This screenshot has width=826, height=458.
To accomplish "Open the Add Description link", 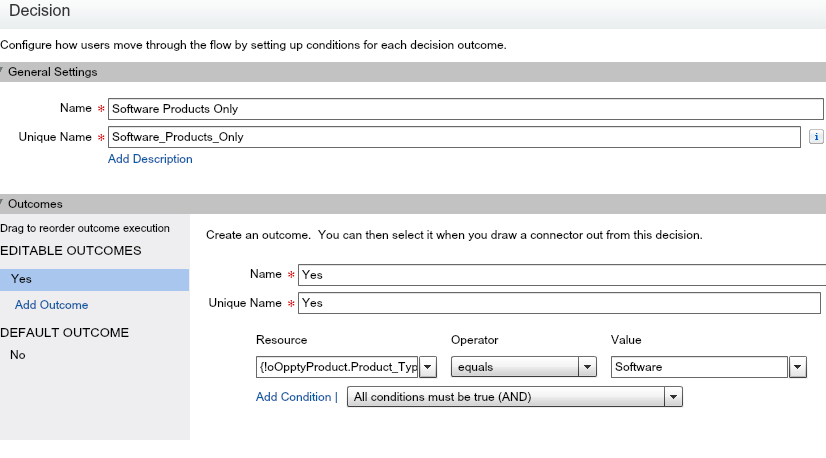I will 150,159.
